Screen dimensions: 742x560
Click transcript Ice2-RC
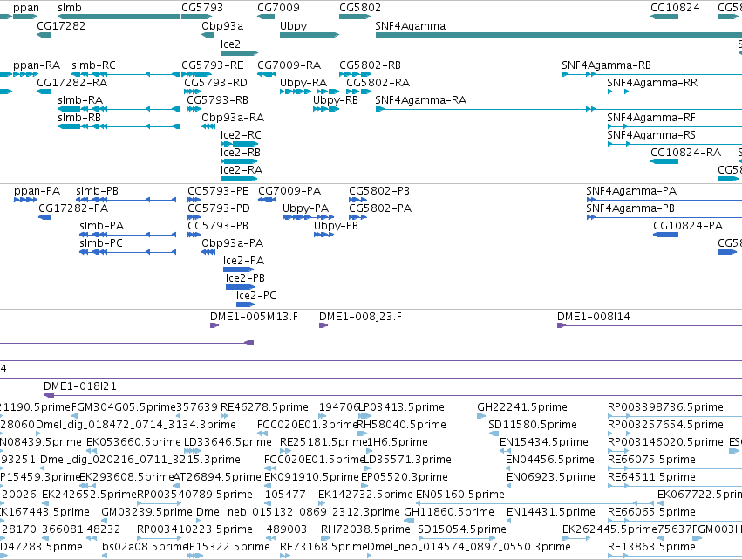[240, 144]
